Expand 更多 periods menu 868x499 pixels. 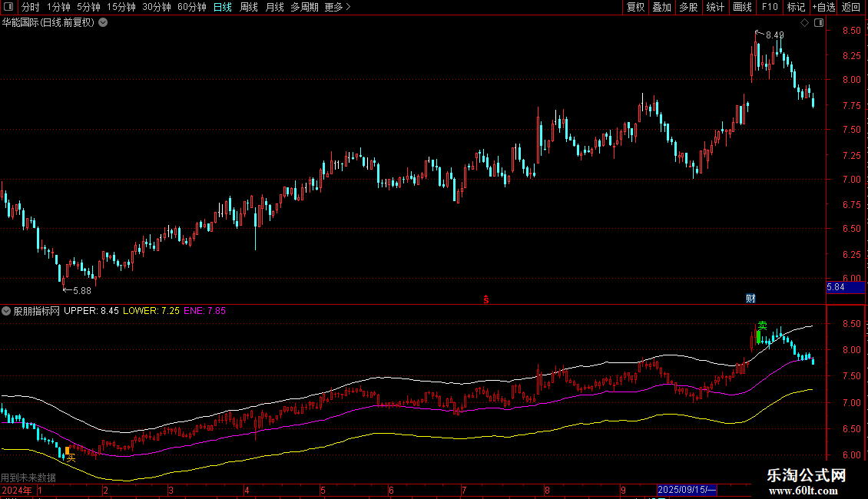click(x=337, y=8)
